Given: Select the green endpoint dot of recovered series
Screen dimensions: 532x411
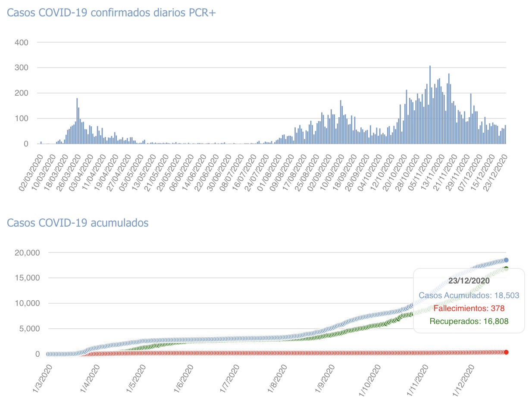Looking at the screenshot, I should click(x=506, y=268).
